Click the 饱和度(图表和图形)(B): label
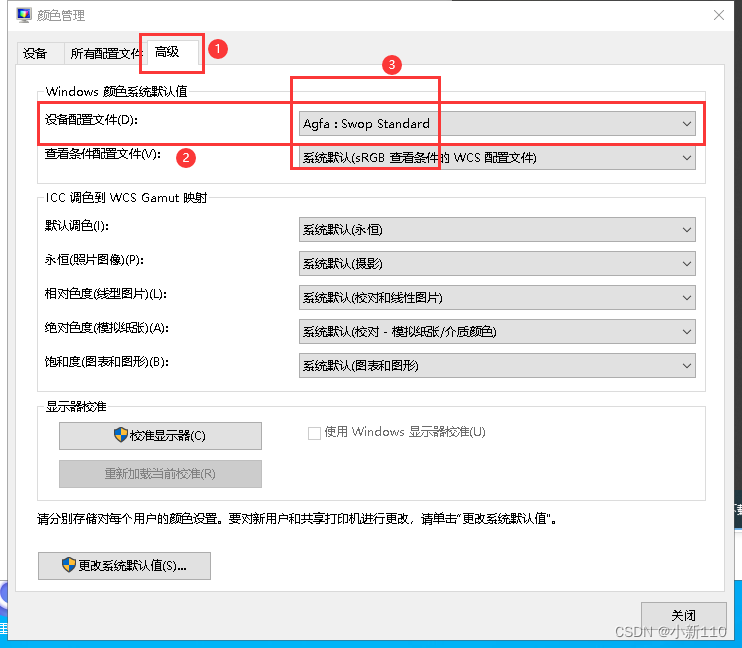Image resolution: width=742 pixels, height=648 pixels. click(x=107, y=362)
